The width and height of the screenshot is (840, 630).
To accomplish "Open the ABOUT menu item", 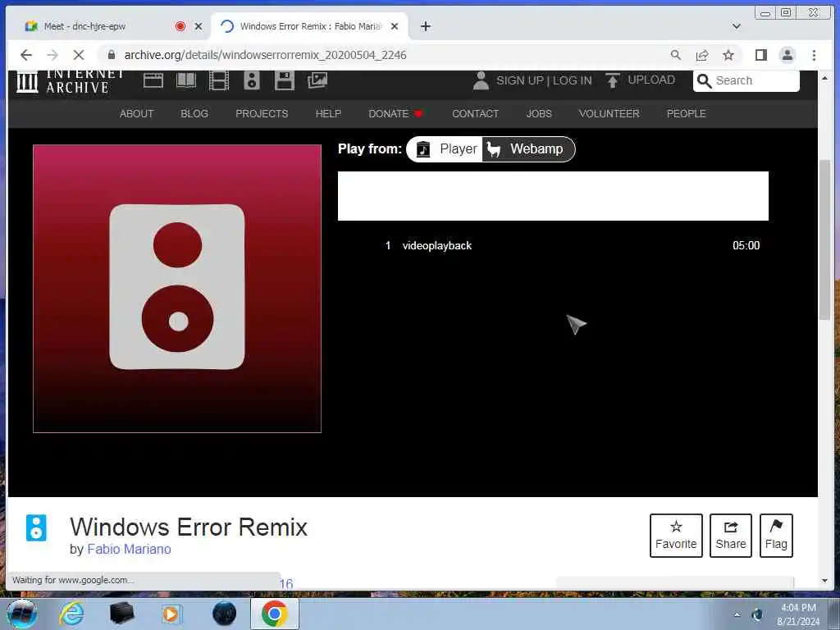I will (x=137, y=113).
